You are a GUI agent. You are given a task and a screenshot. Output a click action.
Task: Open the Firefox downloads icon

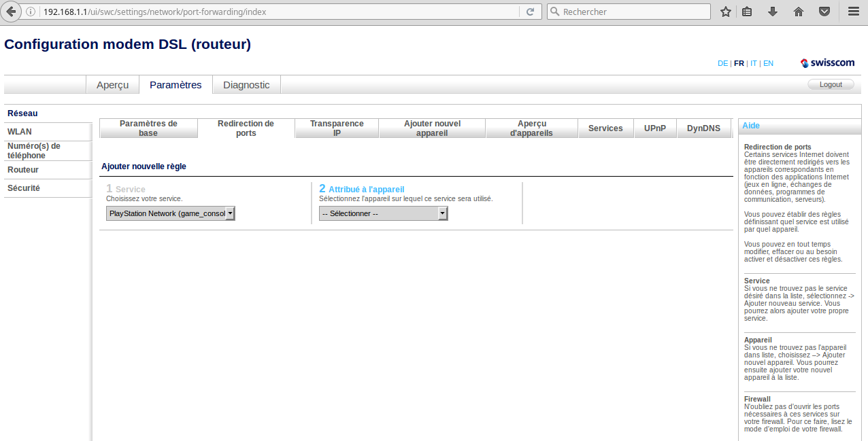(772, 11)
